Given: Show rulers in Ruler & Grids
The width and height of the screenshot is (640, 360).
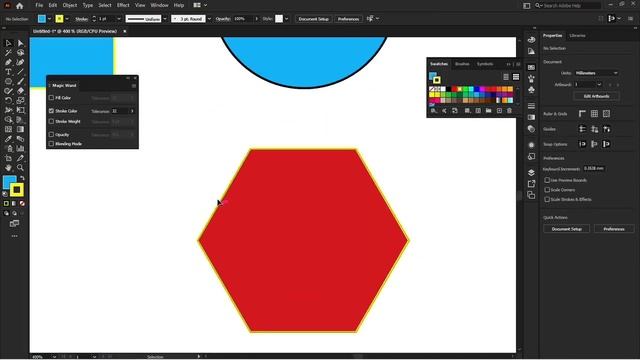Looking at the screenshot, I should [x=582, y=114].
